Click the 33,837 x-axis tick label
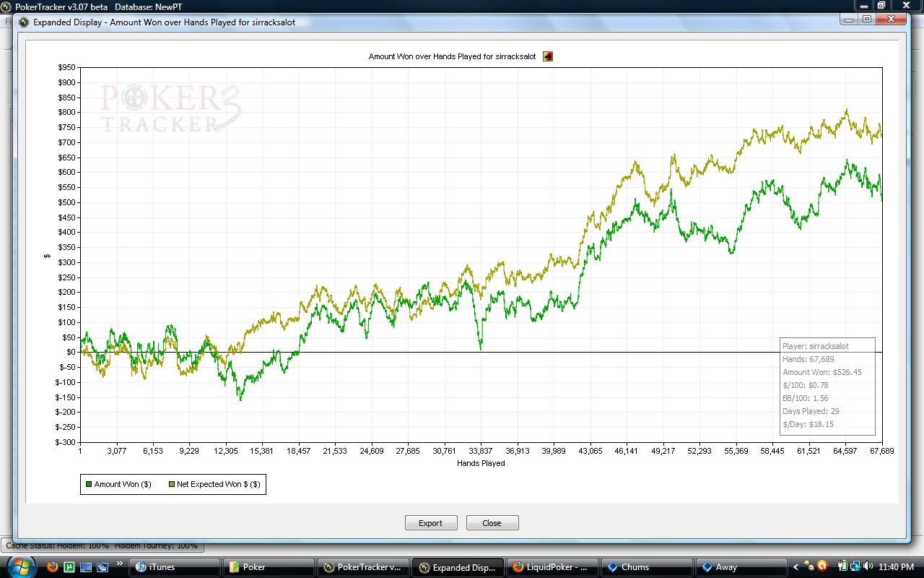 point(481,451)
